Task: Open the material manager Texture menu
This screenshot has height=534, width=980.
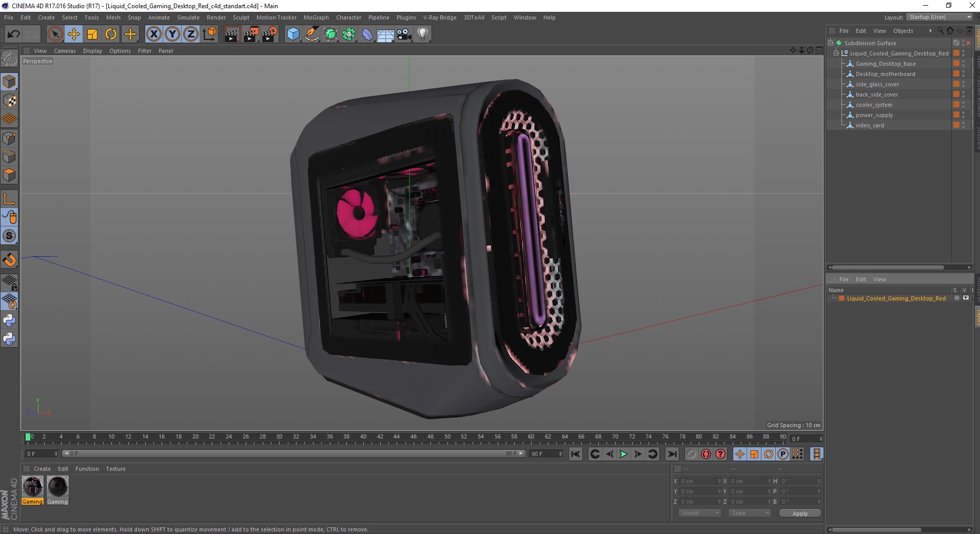Action: tap(115, 469)
